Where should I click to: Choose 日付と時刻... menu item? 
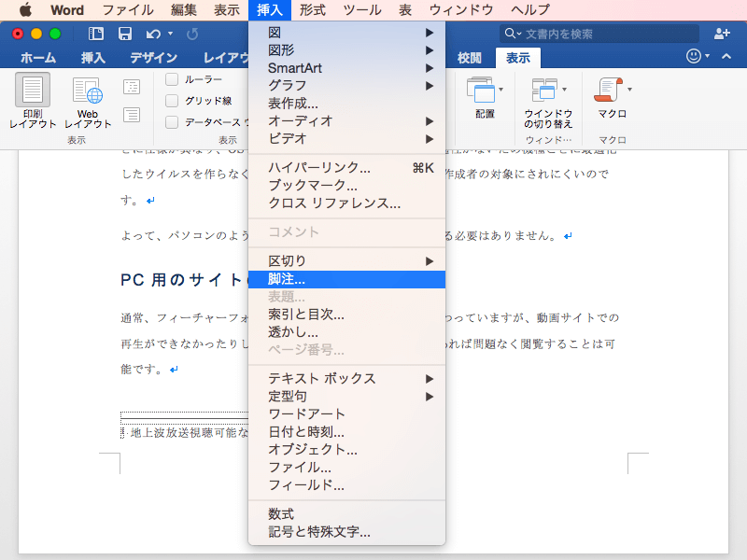(346, 432)
